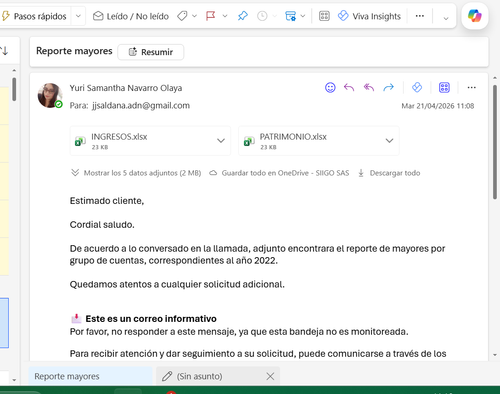Reply all to the message
Image resolution: width=500 pixels, height=394 pixels.
pos(369,88)
